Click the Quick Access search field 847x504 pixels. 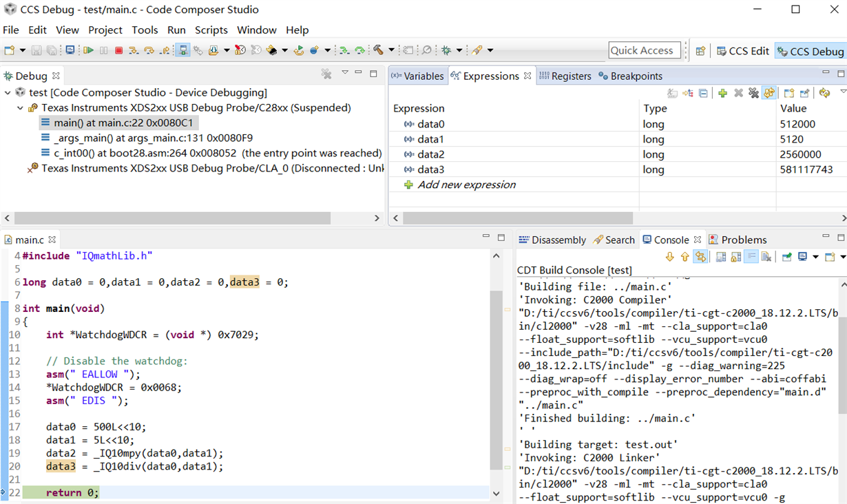click(644, 50)
